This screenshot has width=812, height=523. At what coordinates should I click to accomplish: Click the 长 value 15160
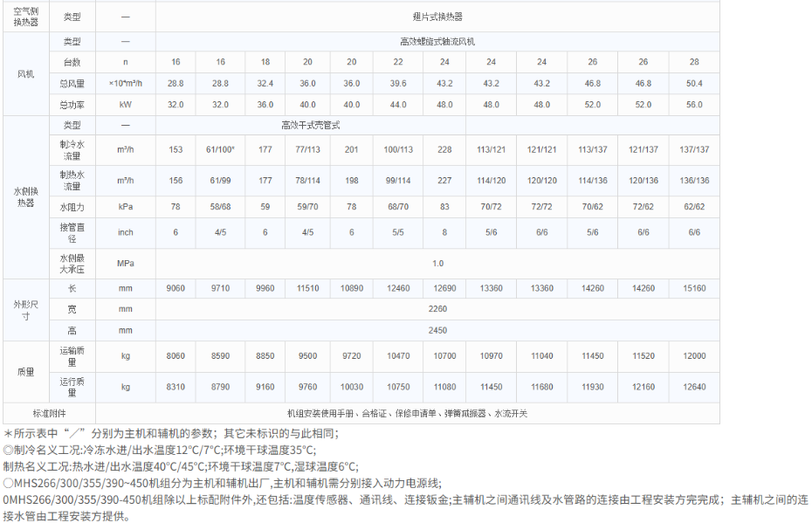[693, 286]
